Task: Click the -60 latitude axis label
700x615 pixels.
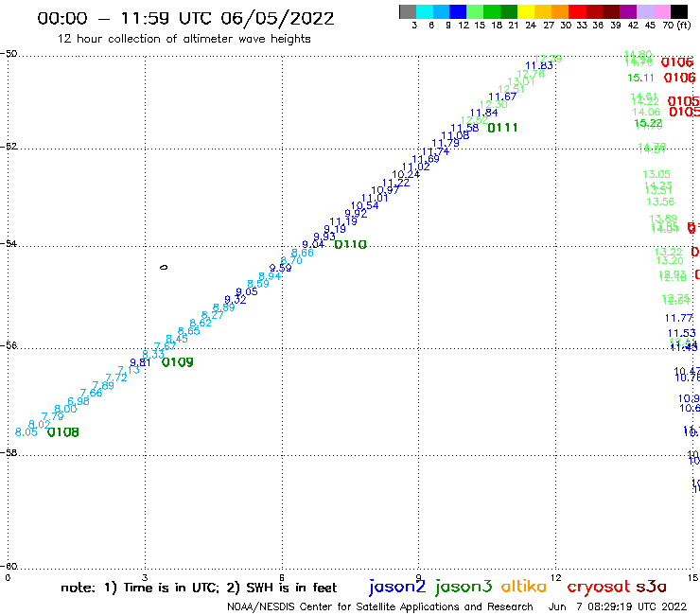Action: tap(9, 567)
